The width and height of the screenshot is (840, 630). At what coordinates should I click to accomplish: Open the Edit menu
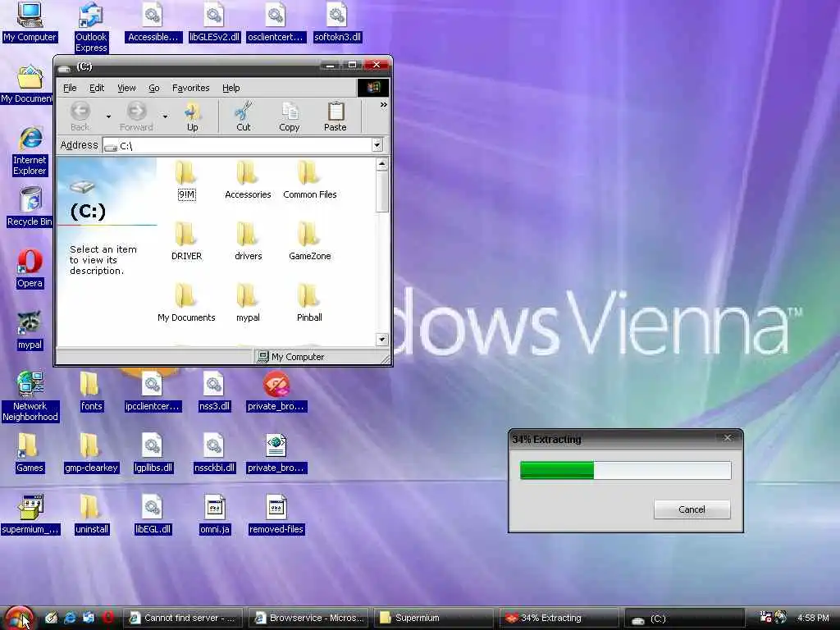[97, 88]
